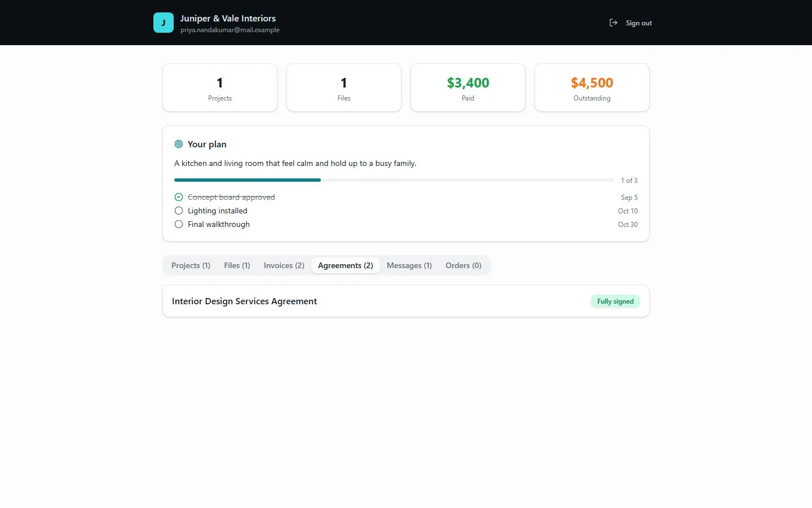Viewport: 812px width, 508px height.
Task: Toggle the Concept board approved checkmark
Action: (x=179, y=197)
